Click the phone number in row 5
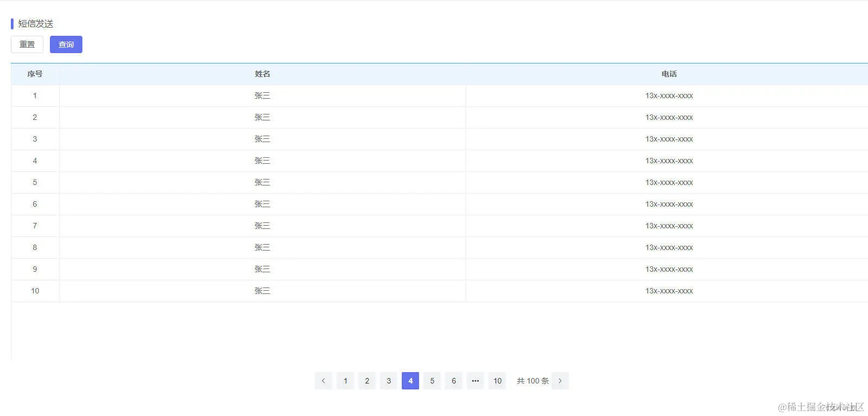Screen dimensions: 868x416 [x=669, y=182]
